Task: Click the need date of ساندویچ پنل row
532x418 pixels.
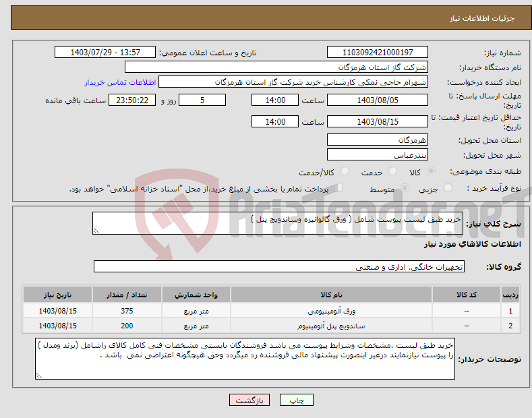Action: 58,326
